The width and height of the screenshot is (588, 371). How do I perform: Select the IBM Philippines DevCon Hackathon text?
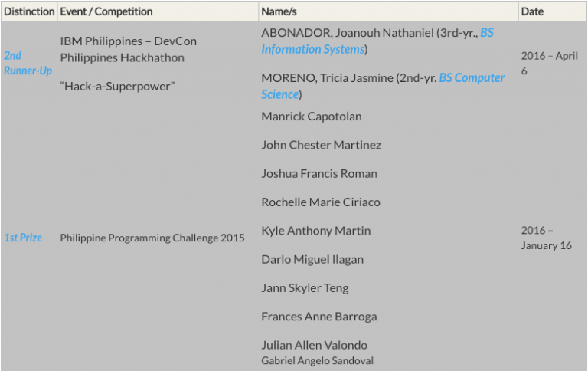[x=129, y=49]
